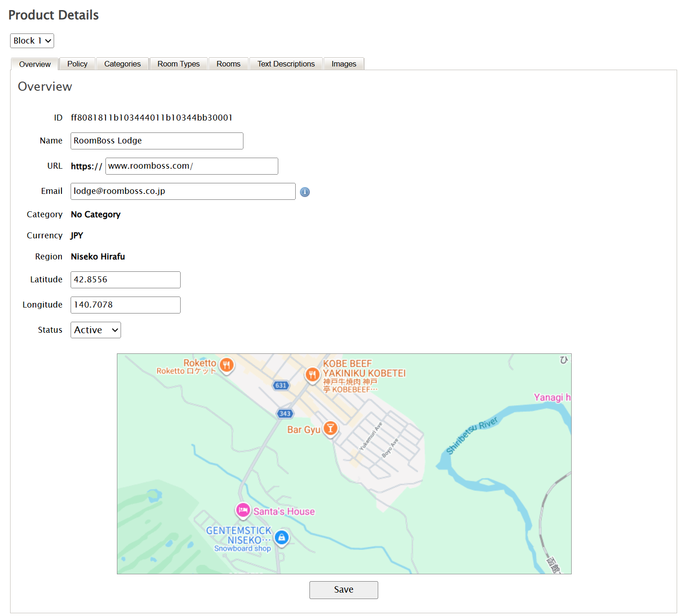Select the Longitude input box

point(126,305)
